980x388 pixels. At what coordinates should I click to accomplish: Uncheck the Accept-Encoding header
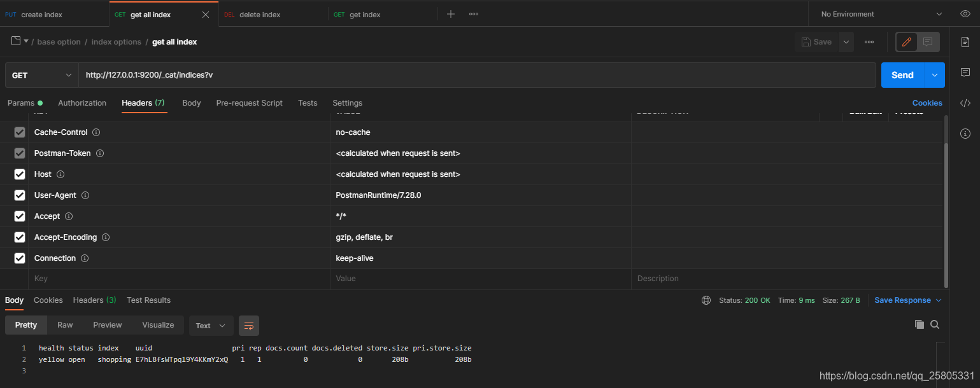point(19,237)
